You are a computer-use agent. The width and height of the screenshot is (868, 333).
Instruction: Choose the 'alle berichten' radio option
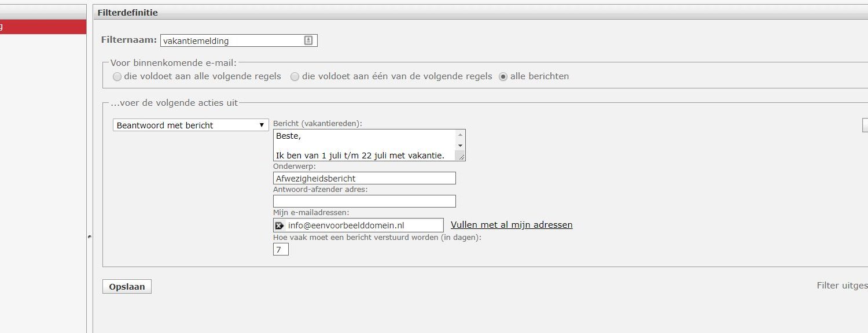point(503,77)
